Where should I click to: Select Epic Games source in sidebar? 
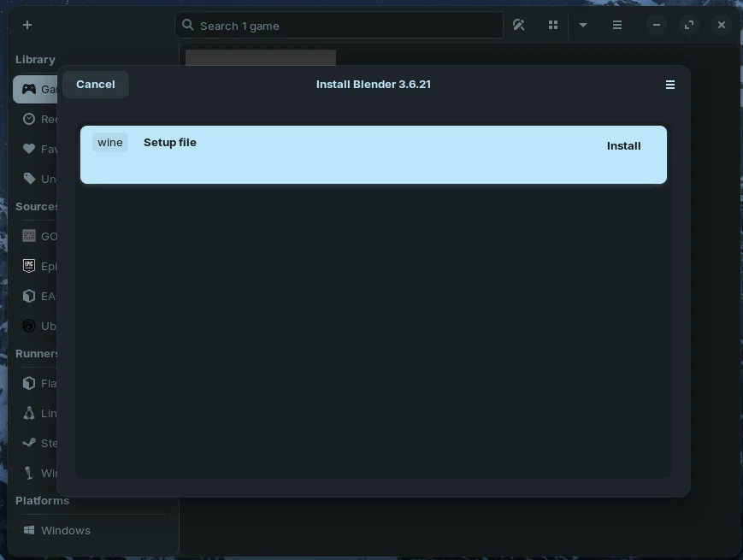point(36,266)
